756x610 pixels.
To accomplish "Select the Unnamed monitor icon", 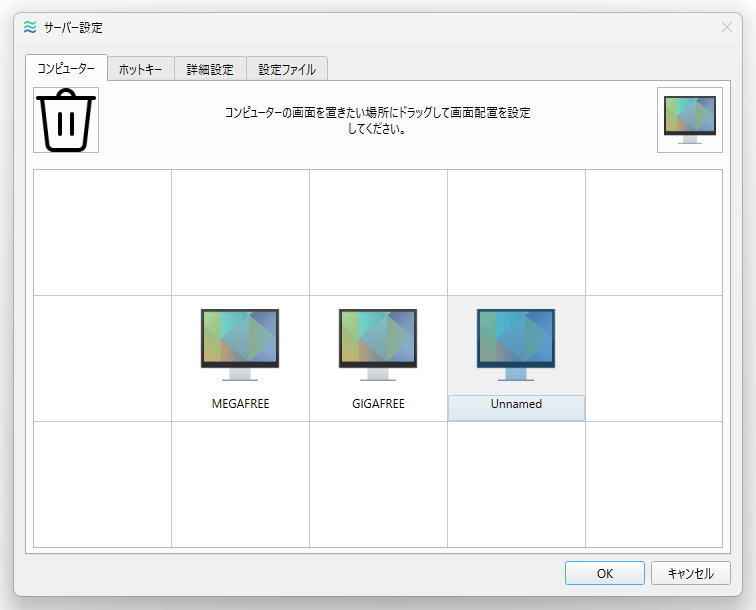I will click(516, 345).
